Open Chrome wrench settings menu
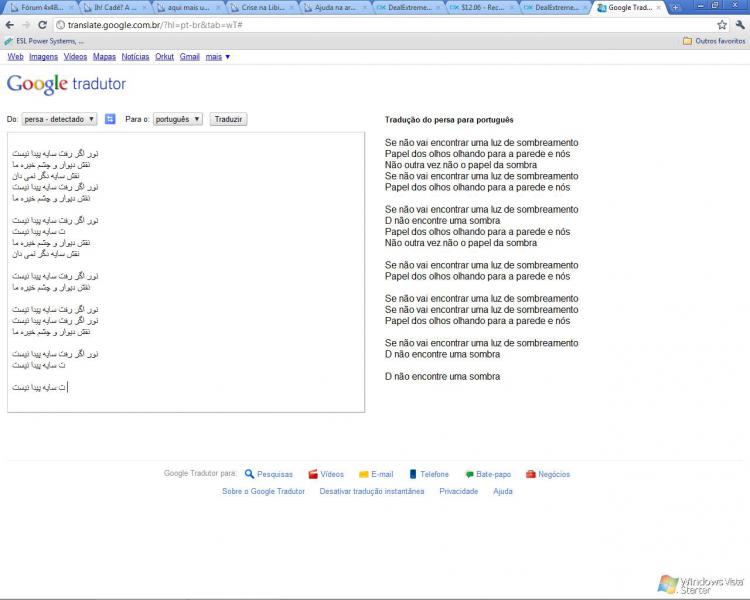Image resolution: width=750 pixels, height=600 pixels. [740, 25]
